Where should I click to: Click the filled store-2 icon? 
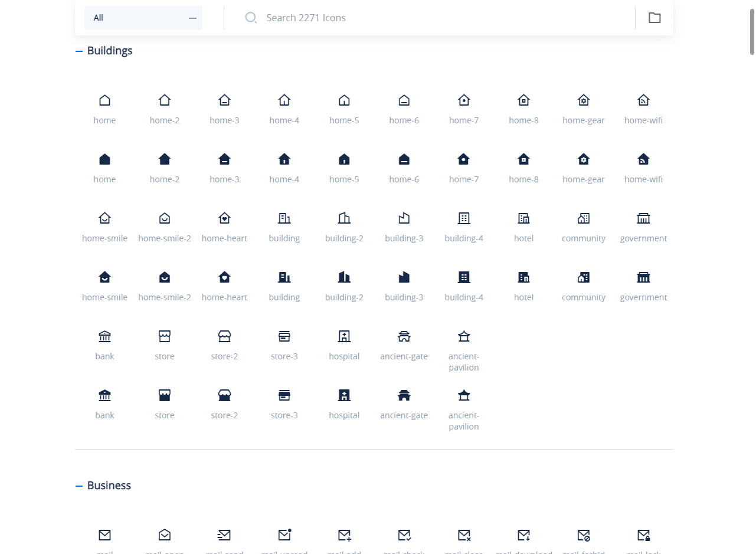(x=224, y=395)
